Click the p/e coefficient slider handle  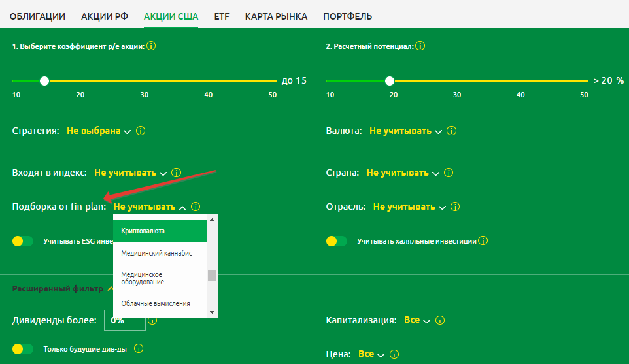coord(44,81)
